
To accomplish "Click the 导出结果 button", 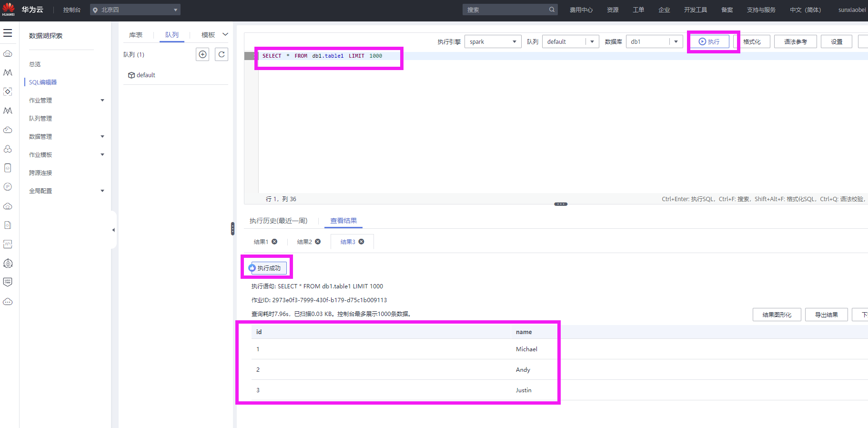I will coord(827,315).
